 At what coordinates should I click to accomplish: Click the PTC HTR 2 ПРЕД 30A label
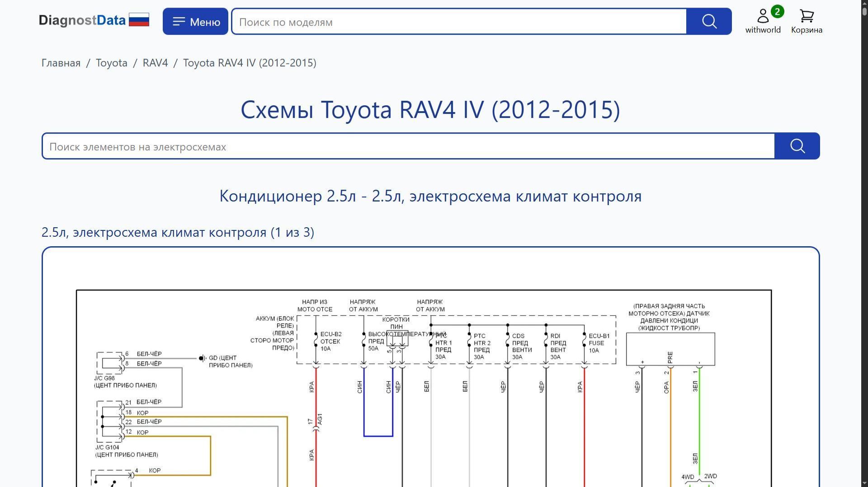pyautogui.click(x=482, y=347)
